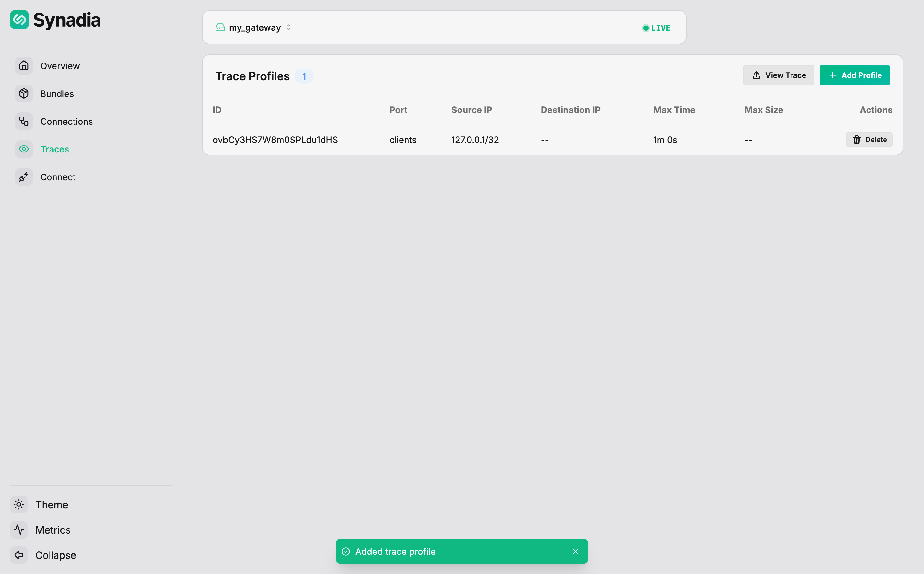Viewport: 924px width, 574px height.
Task: Open the Connect plug icon
Action: (24, 177)
